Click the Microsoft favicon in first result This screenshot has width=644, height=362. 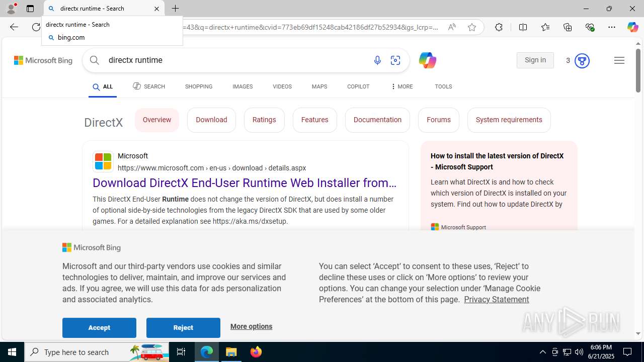point(103,162)
